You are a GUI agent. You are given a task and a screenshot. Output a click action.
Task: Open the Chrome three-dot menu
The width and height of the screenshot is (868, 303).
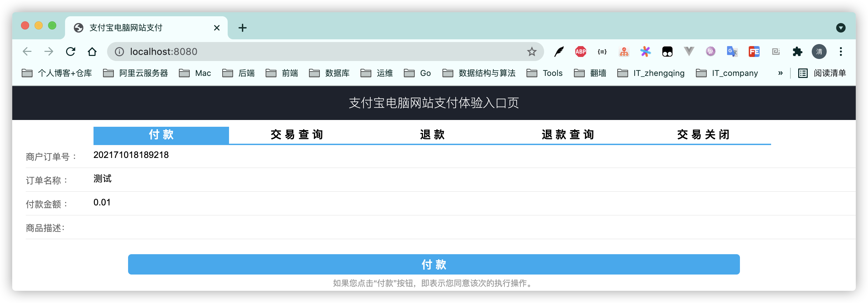(x=841, y=52)
